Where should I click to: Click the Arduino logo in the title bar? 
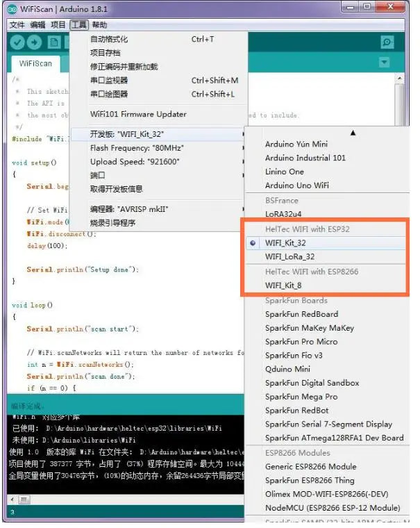tap(12, 9)
